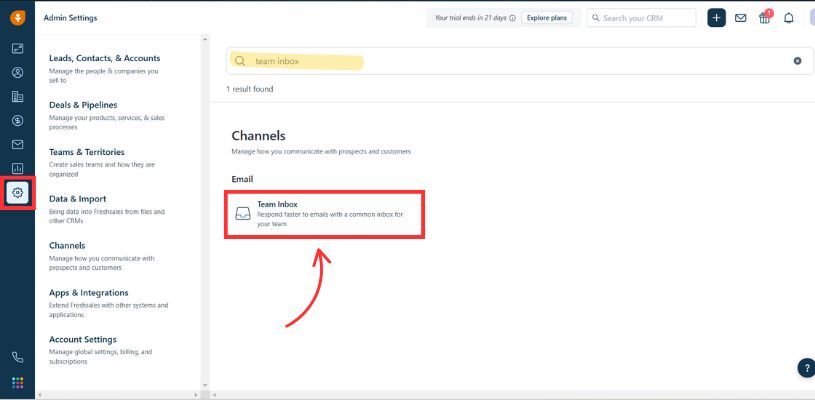Open the Team Inbox result
The width and height of the screenshot is (815, 400).
click(x=324, y=214)
